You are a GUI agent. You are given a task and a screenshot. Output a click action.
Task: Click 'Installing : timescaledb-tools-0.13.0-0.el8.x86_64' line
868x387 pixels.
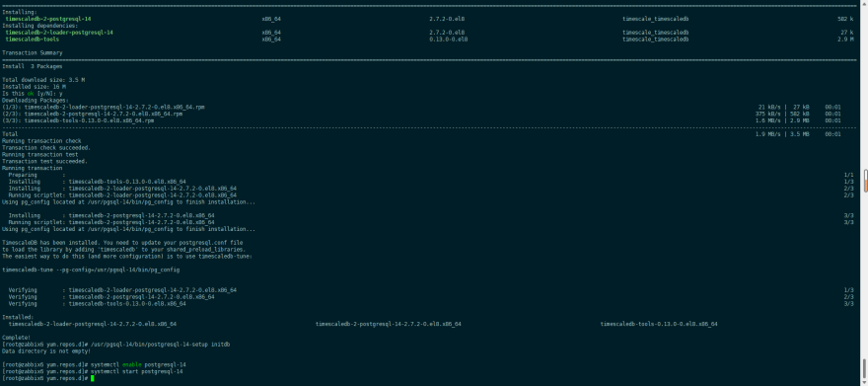click(97, 182)
